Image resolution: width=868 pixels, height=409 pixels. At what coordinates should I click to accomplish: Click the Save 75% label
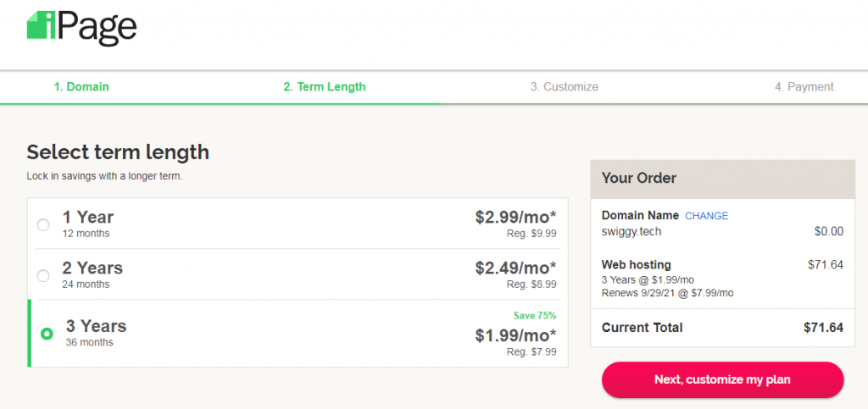point(535,316)
